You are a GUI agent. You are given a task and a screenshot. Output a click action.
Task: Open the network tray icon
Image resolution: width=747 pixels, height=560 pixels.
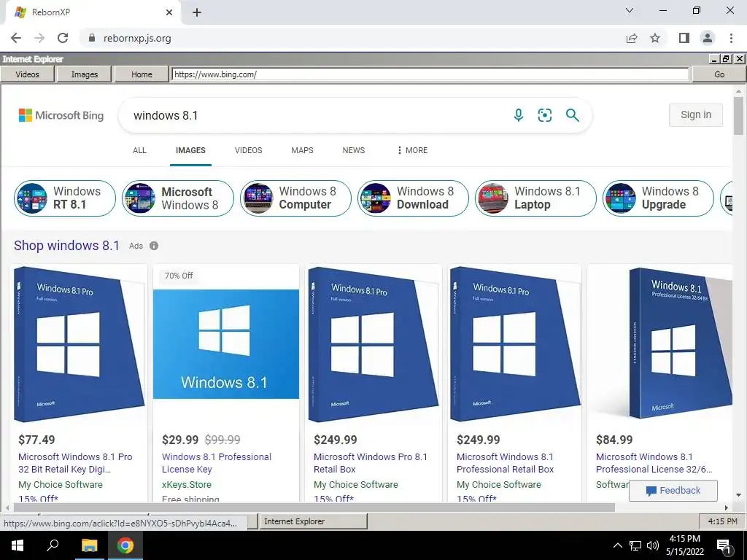click(635, 545)
